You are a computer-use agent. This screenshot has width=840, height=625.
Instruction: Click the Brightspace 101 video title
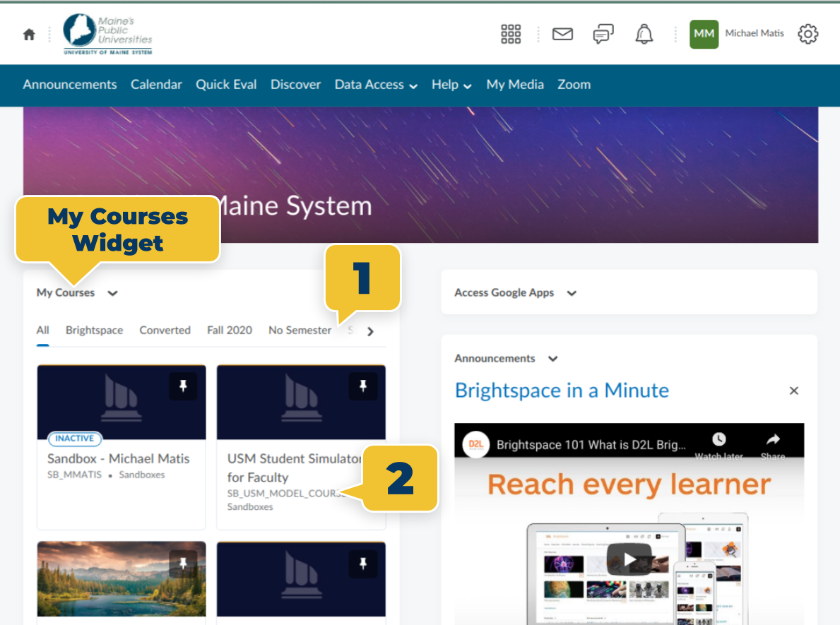point(591,445)
